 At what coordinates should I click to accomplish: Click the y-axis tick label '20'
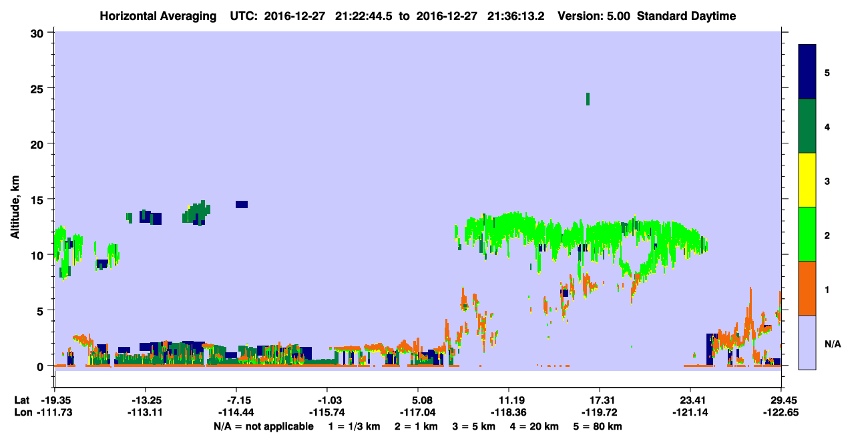coord(38,144)
